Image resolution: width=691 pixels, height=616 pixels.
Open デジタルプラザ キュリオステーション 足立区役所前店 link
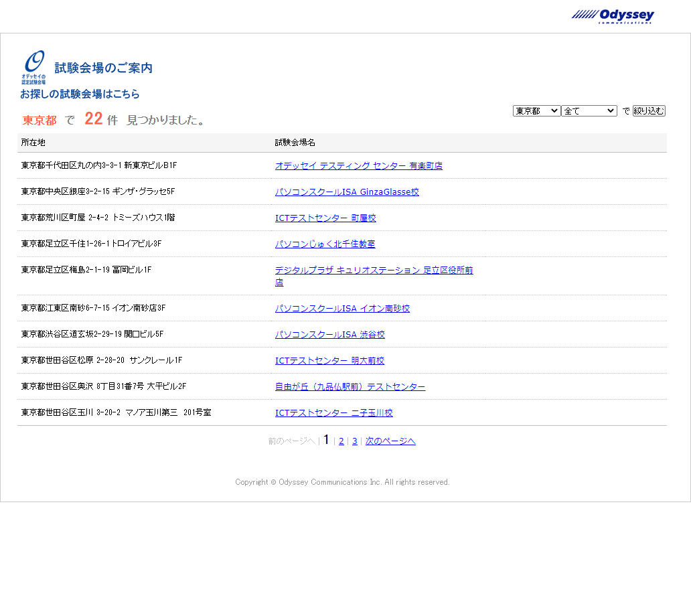coord(374,276)
